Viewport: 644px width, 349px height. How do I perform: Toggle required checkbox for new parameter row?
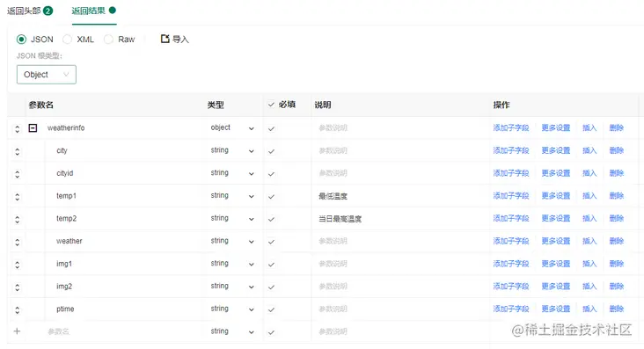[271, 332]
